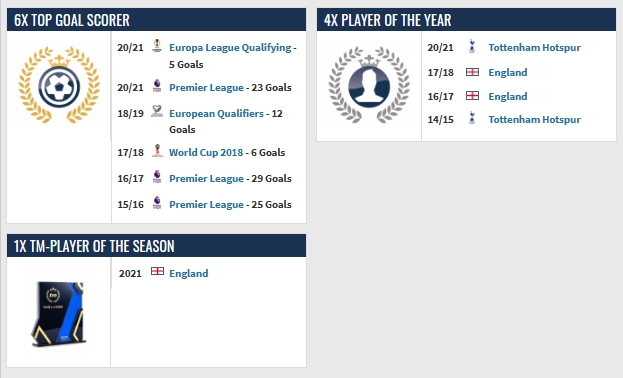
Task: Click the England flag icon for 16/17
Action: tap(472, 96)
